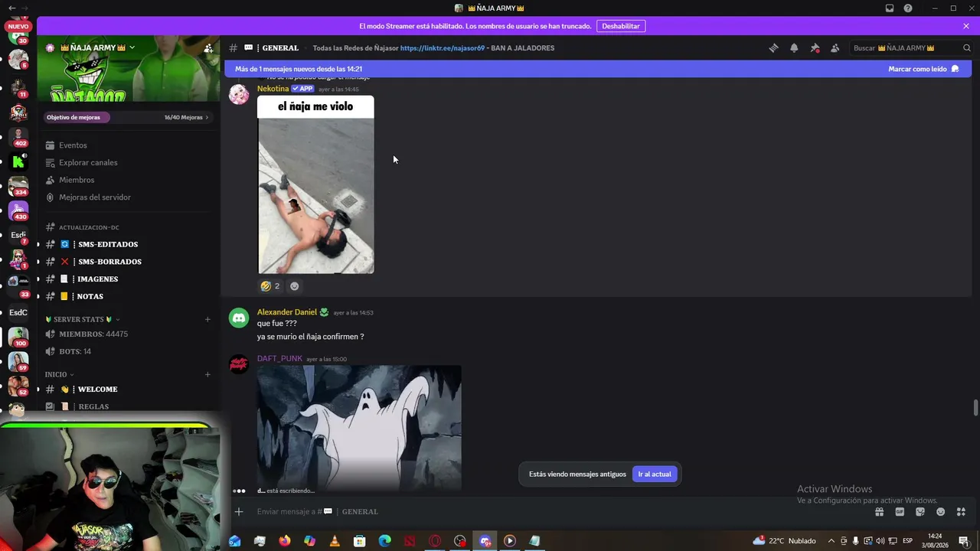Open the Nekotina image attachment
This screenshot has height=551, width=980.
[315, 184]
